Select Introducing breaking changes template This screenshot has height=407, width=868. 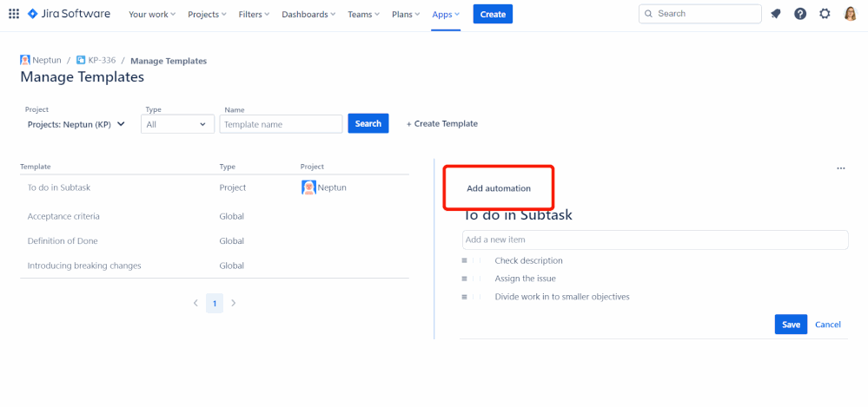pos(215,266)
